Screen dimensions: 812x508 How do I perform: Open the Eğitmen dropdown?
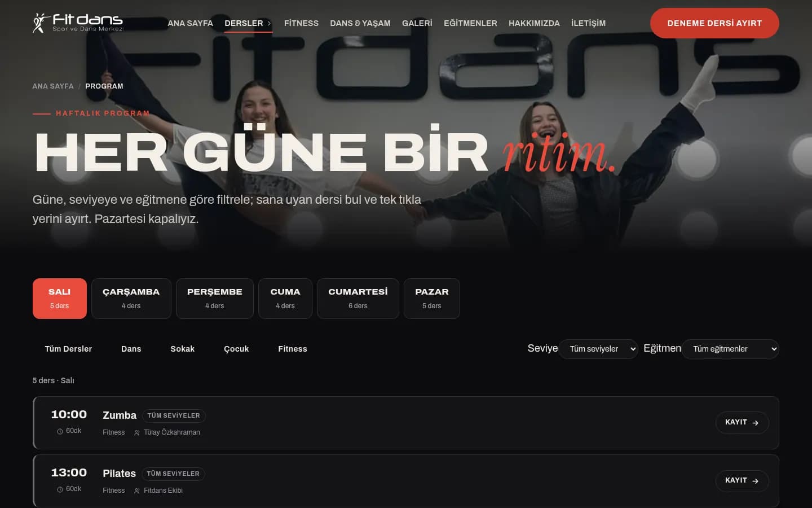(x=730, y=349)
